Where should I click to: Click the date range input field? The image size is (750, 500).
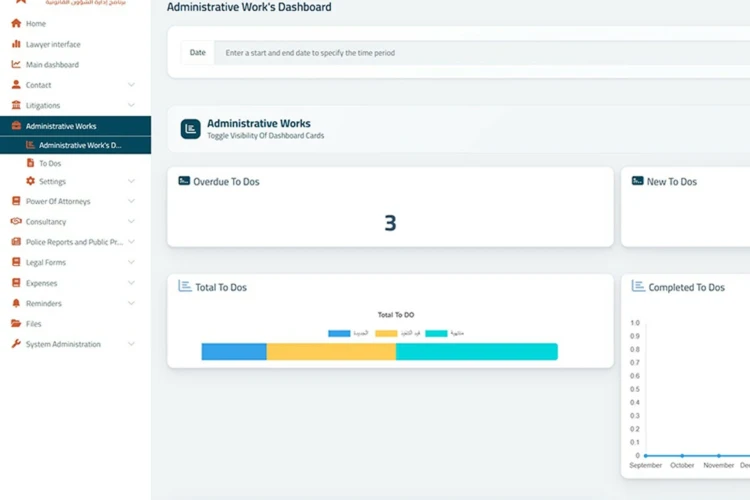pyautogui.click(x=482, y=53)
